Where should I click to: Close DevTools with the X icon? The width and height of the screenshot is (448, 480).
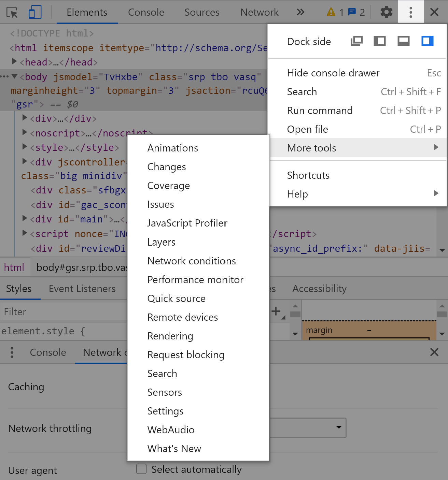(x=434, y=12)
